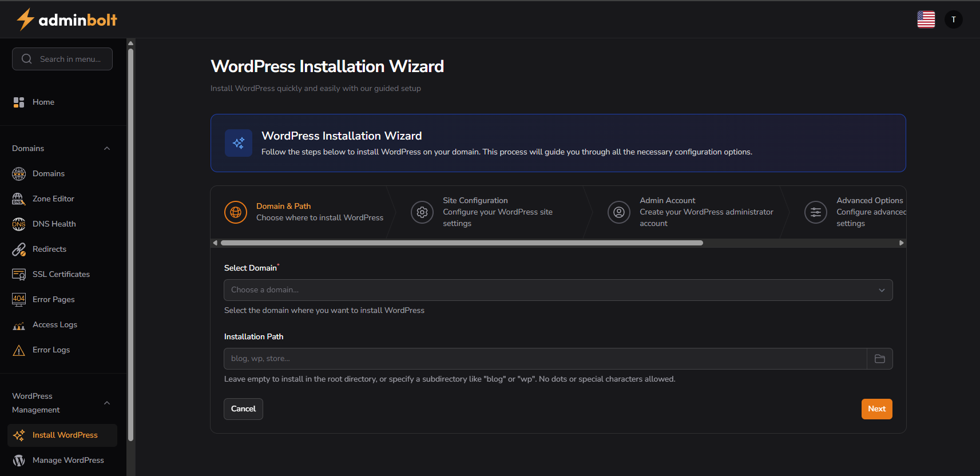Select the Advanced Options step tab
Image resolution: width=980 pixels, height=476 pixels.
coord(849,212)
